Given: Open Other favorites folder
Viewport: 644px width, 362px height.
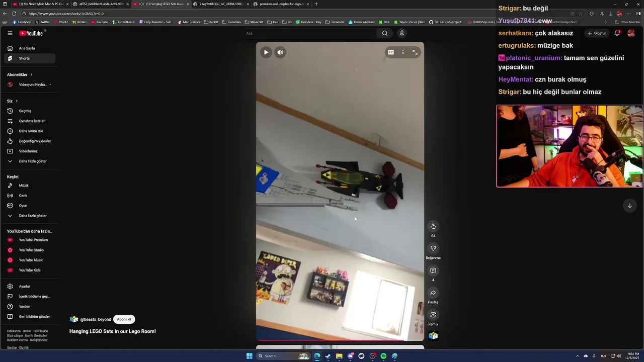Looking at the screenshot, I should [x=628, y=22].
